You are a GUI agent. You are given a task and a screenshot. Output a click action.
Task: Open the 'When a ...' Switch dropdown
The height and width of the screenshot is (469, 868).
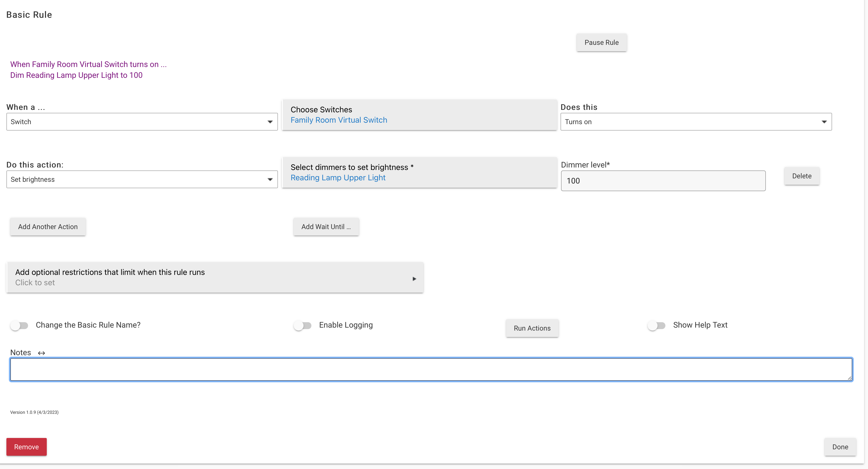(142, 122)
